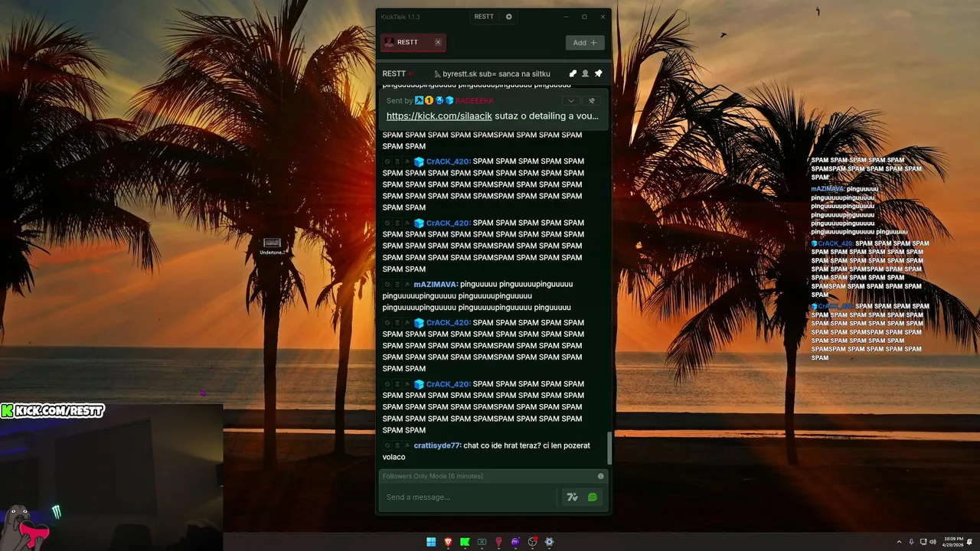Click the RESTT channel name in chat header
Viewport: 980px width, 551px height.
click(x=394, y=73)
